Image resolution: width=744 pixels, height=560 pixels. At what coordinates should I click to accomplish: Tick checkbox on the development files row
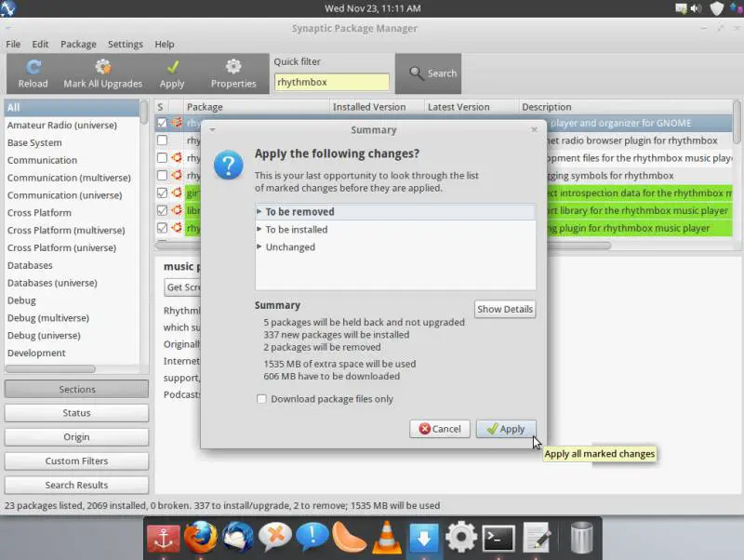tap(162, 157)
